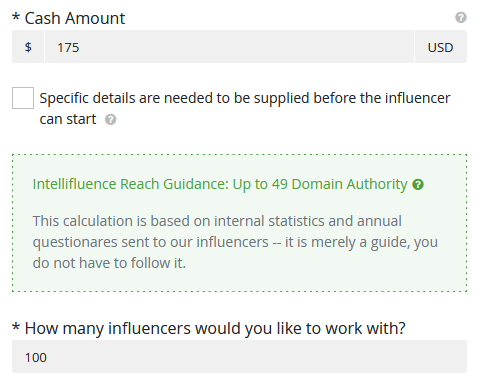Image resolution: width=480 pixels, height=386 pixels.
Task: Click the "Up to 49 Domain Authority" text
Action: [320, 184]
